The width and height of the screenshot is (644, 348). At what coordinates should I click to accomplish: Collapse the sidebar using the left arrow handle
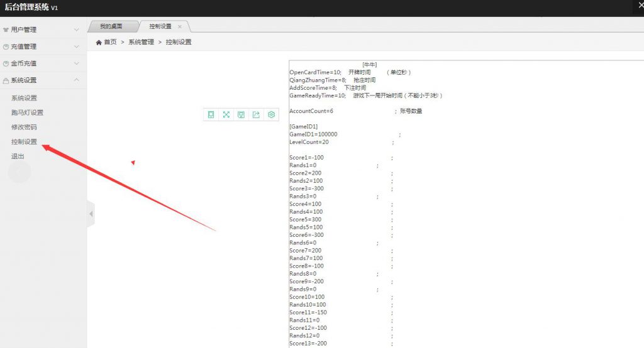tap(91, 214)
